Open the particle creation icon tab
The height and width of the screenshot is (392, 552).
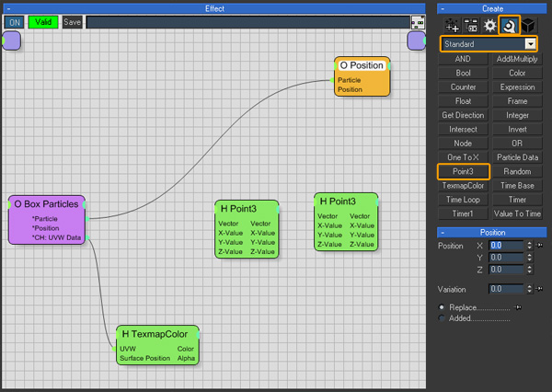pos(452,26)
